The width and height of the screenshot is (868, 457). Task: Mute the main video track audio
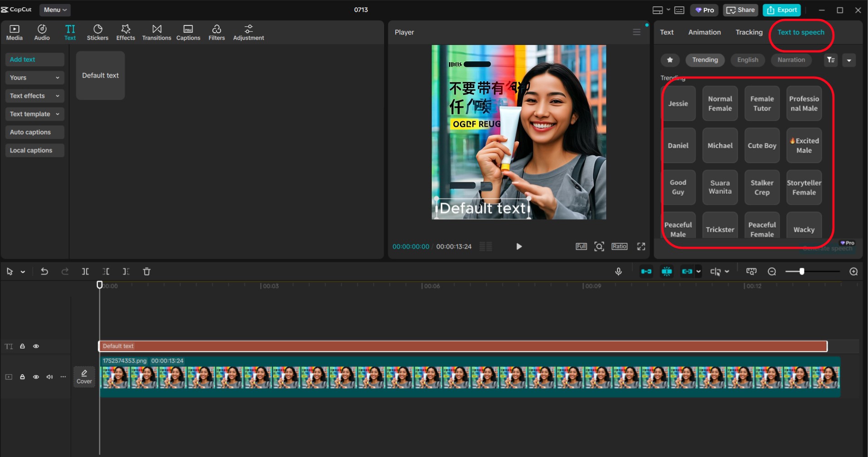(x=49, y=377)
